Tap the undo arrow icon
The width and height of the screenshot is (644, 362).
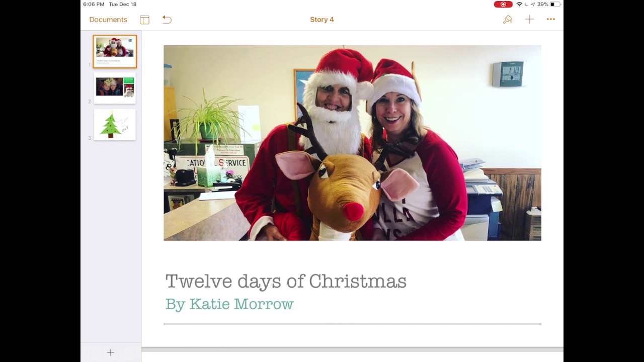(x=167, y=20)
